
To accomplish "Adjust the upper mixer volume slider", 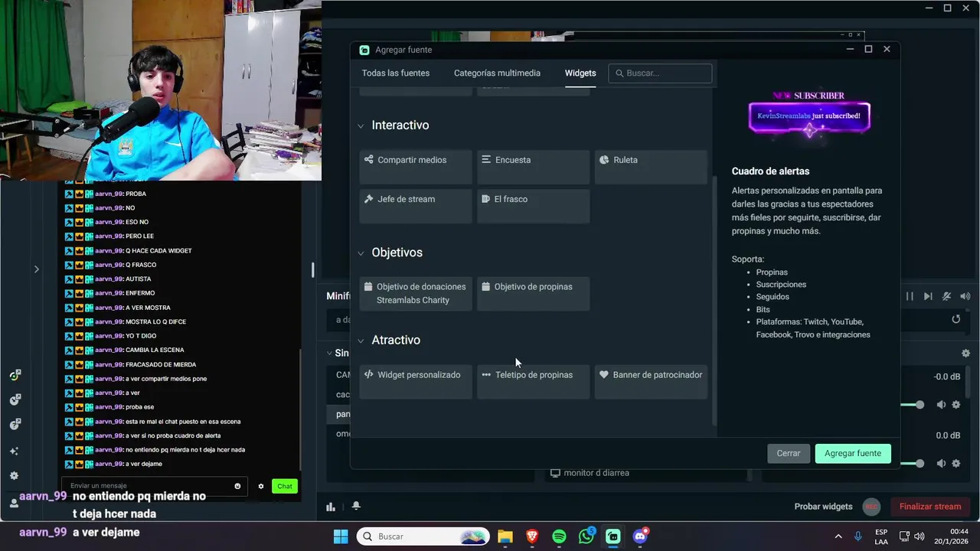I will pos(920,405).
